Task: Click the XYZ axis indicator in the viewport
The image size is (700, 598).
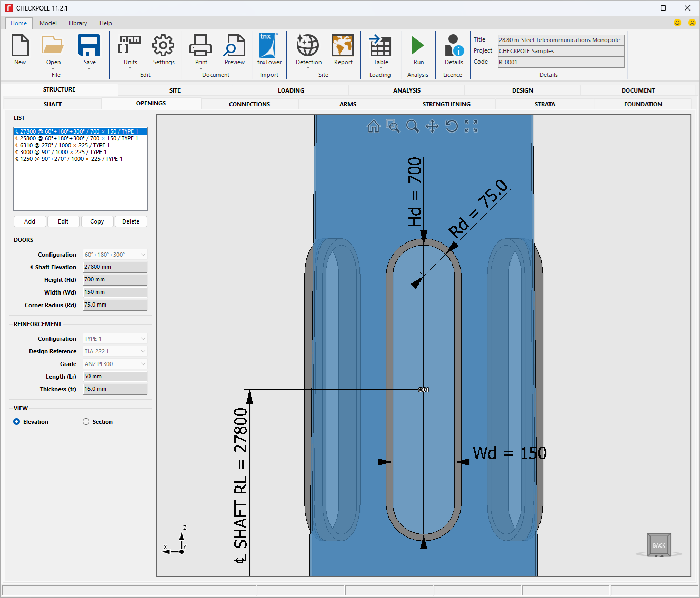Action: point(176,541)
